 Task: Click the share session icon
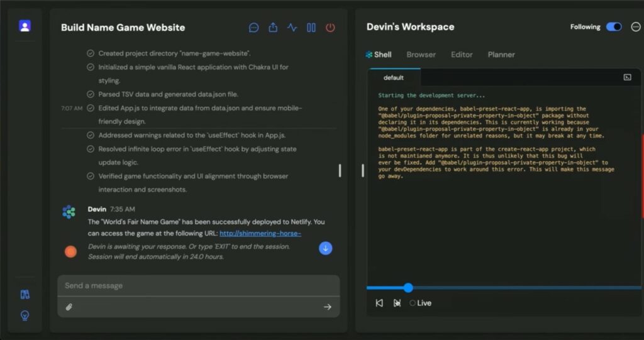[x=273, y=28]
